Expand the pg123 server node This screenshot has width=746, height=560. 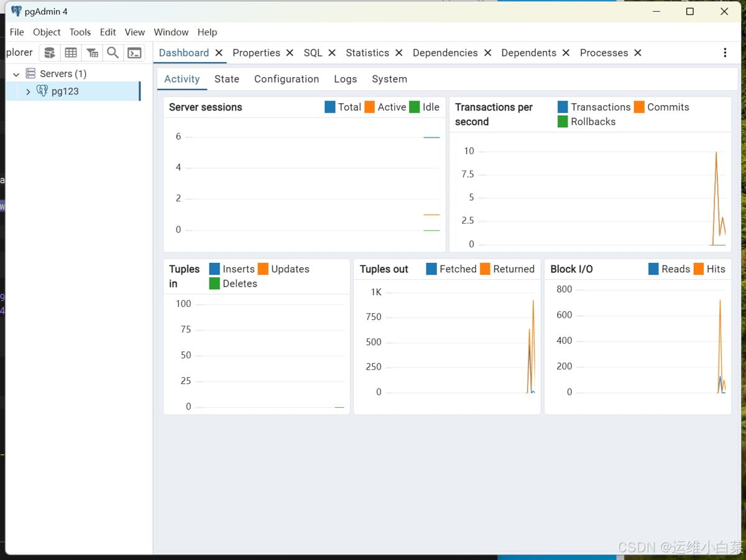coord(28,91)
